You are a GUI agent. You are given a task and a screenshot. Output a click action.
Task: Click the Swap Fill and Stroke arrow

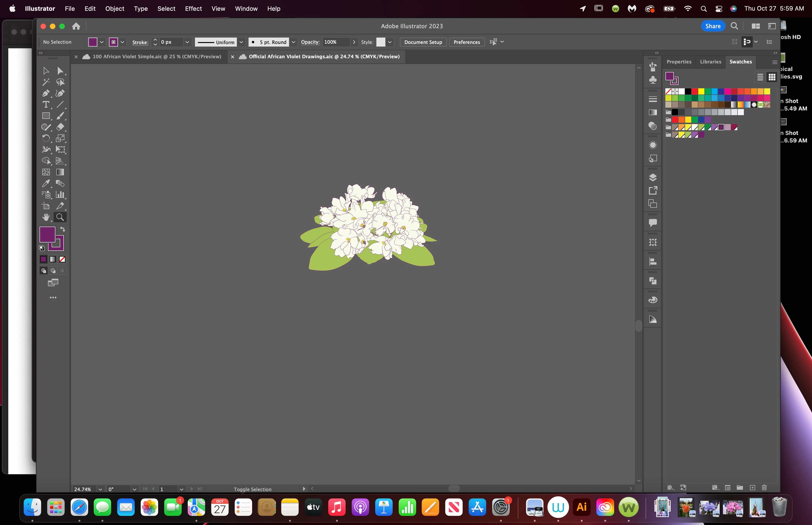click(x=63, y=229)
